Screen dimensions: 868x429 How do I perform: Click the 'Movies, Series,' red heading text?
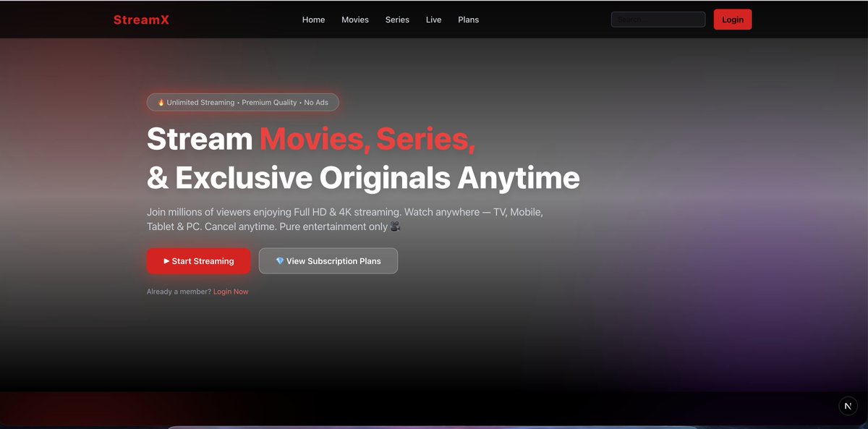coord(367,139)
